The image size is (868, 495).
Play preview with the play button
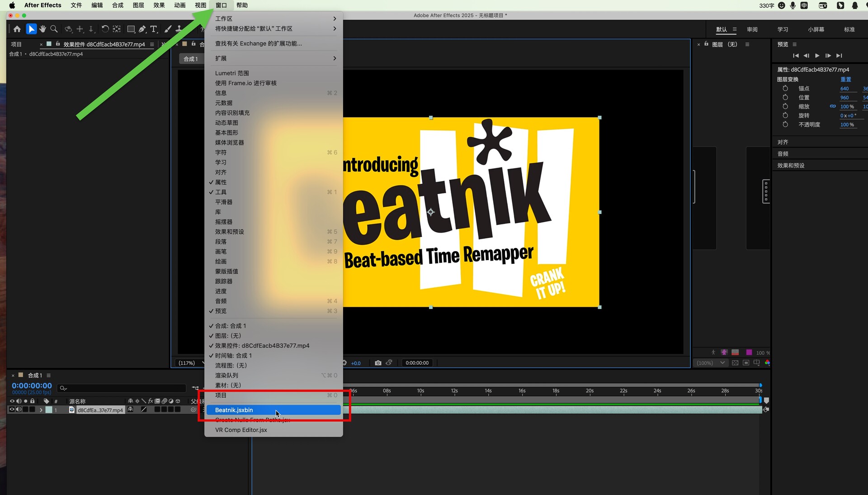pyautogui.click(x=817, y=56)
